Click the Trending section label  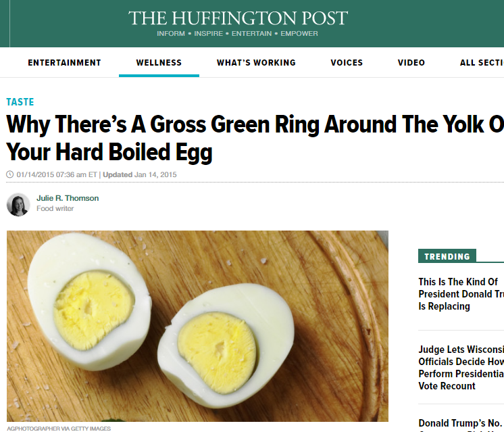click(447, 256)
